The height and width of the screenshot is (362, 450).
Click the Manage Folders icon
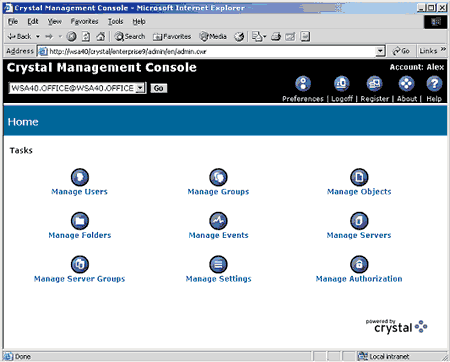tap(80, 221)
